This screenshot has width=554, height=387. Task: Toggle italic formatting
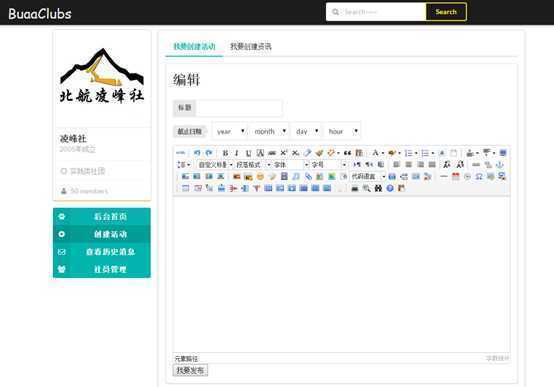pos(237,153)
